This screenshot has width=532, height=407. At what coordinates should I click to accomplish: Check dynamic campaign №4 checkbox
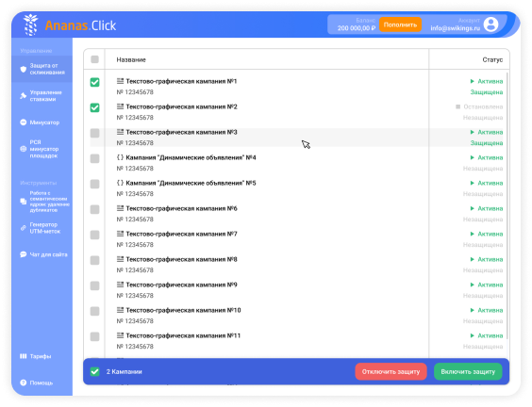(x=94, y=158)
